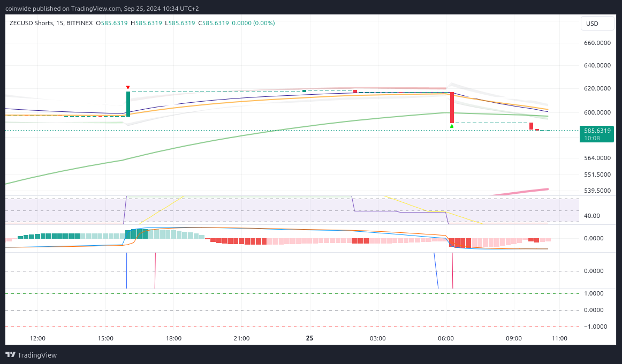
Task: Click the 03:00 time axis label
Action: click(x=378, y=338)
